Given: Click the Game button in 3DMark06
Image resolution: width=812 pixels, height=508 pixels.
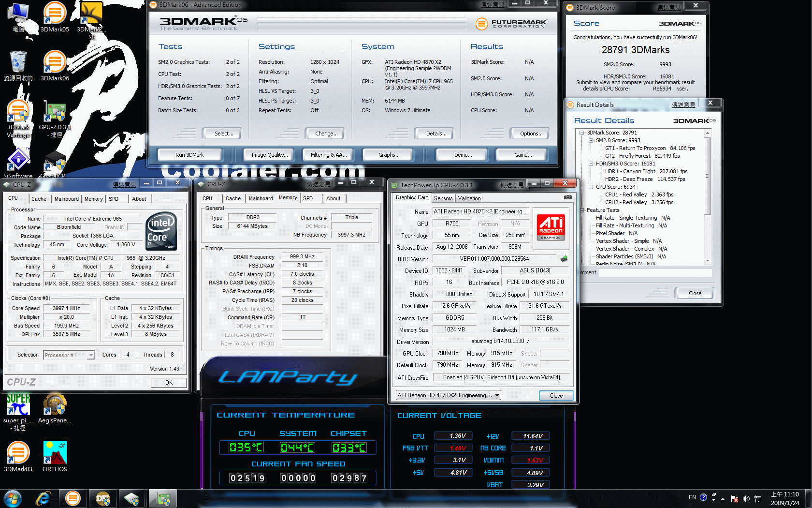Looking at the screenshot, I should coord(523,155).
